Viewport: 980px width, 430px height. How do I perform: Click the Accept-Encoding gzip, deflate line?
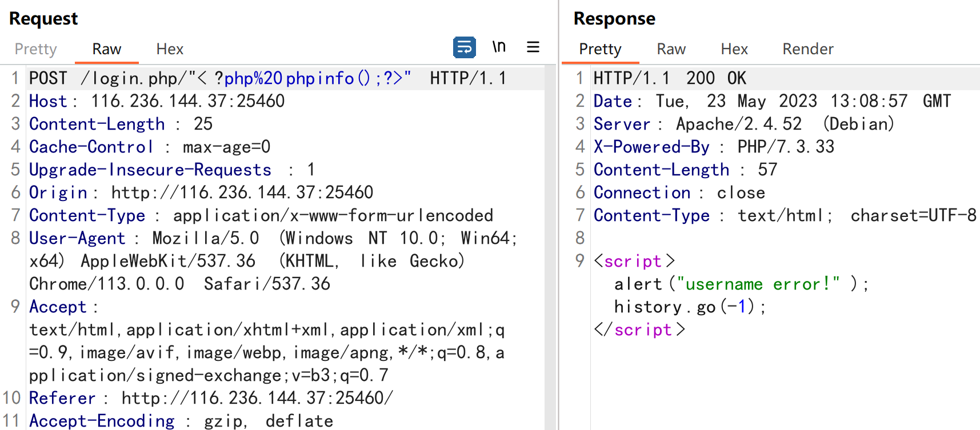click(x=181, y=421)
